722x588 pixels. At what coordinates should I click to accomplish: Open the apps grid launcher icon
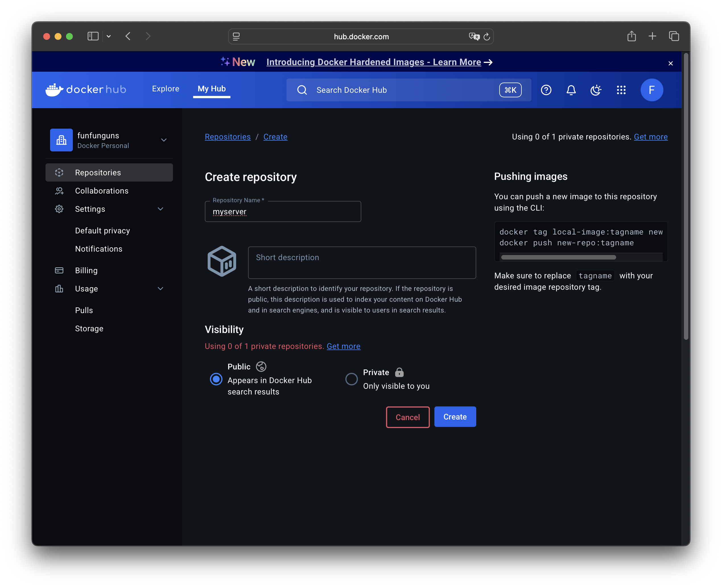(x=621, y=90)
